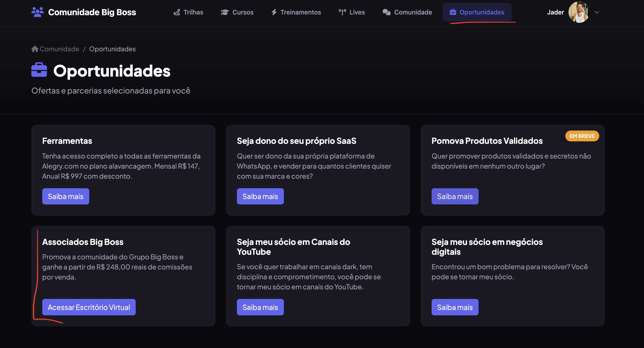Screen dimensions: 644x348
Task: Click the EM BREVE badge on Produtos Validados
Action: (582, 136)
